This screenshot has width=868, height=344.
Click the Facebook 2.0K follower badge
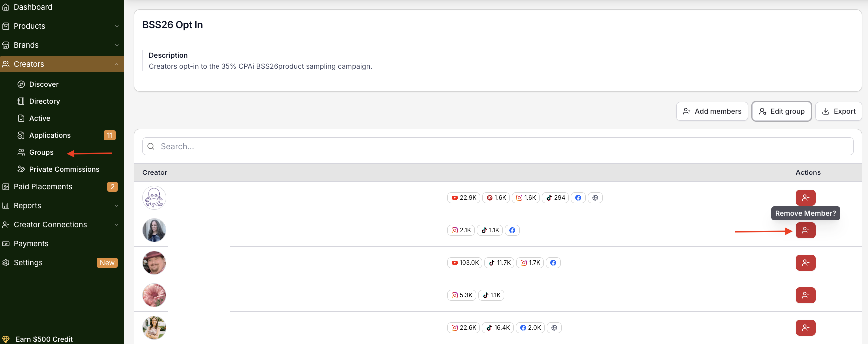tap(530, 328)
